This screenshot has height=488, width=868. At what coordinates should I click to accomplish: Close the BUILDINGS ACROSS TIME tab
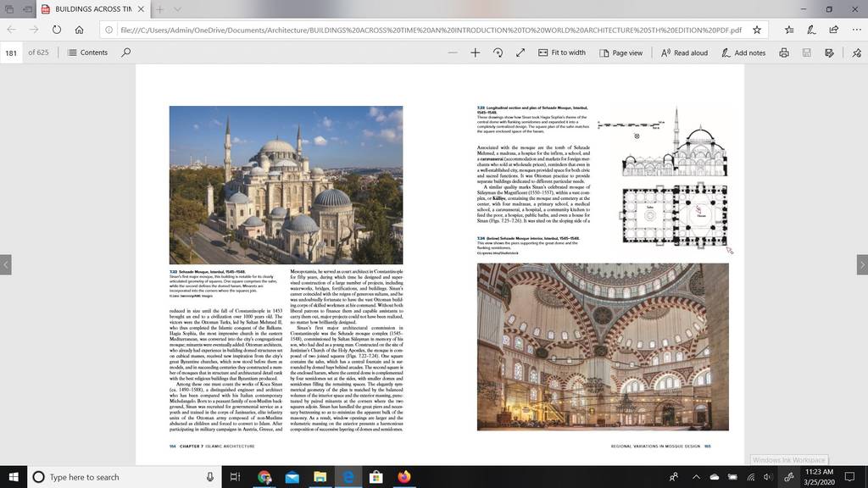(142, 8)
